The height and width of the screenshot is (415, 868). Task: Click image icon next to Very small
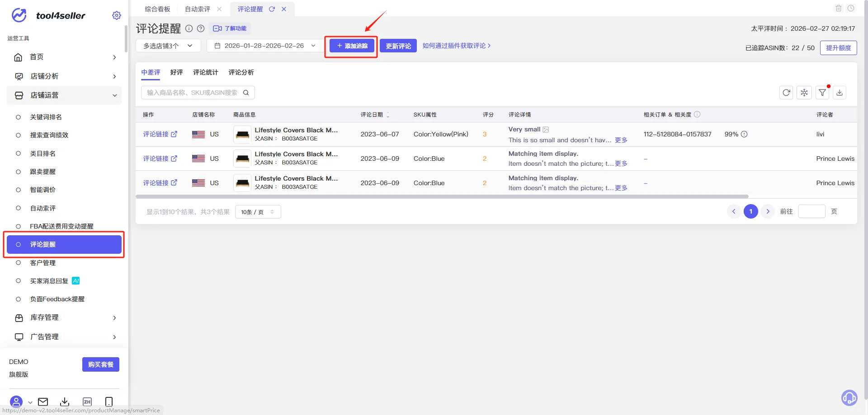tap(546, 130)
